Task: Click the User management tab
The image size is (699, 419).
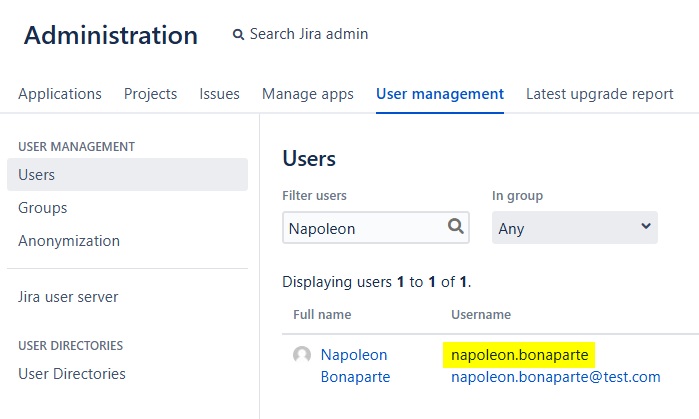Action: tap(439, 94)
